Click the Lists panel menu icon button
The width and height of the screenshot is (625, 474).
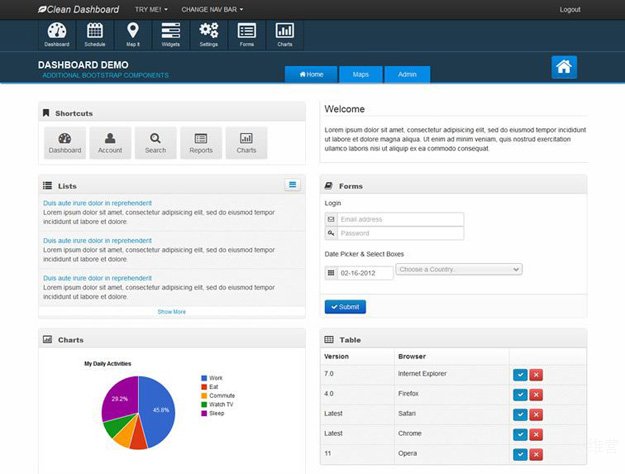(293, 185)
